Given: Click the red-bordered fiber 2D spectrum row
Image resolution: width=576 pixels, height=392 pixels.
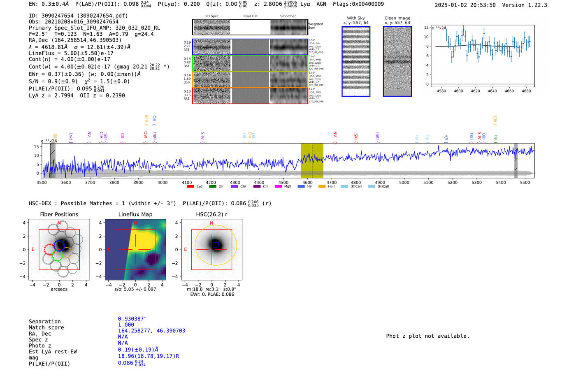Looking at the screenshot, I should (250, 95).
